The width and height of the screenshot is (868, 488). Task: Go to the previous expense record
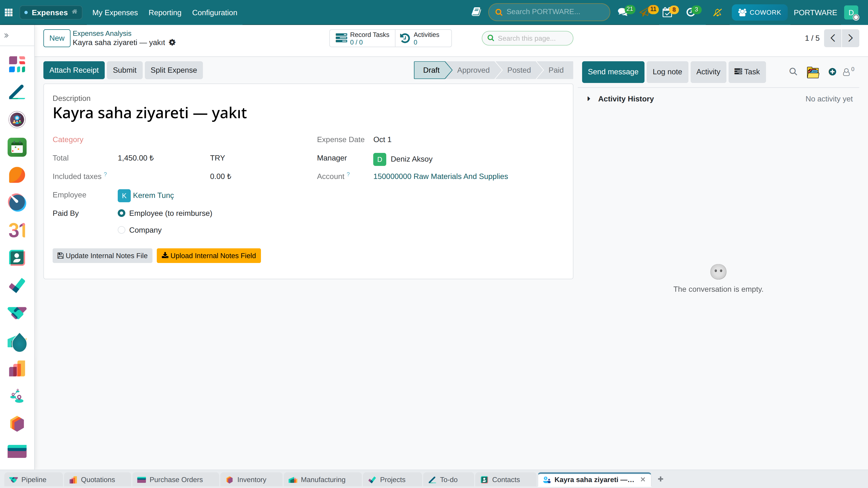tap(833, 38)
